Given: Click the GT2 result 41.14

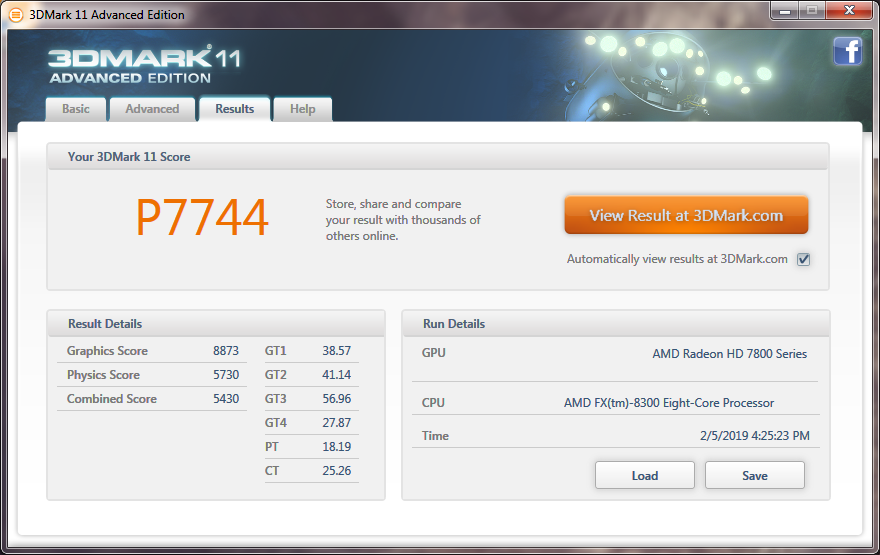Looking at the screenshot, I should coord(336,375).
